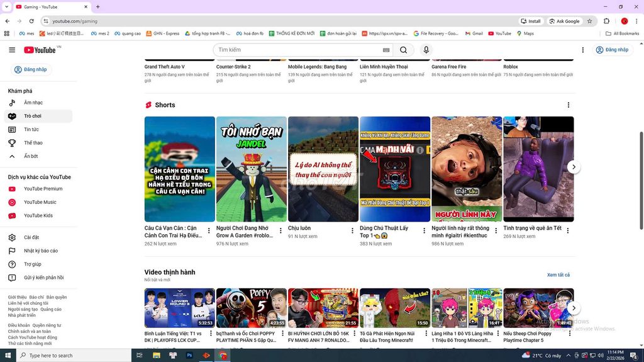Image resolution: width=644 pixels, height=362 pixels.
Task: Collapse the Ẩn bớt sidebar section
Action: (31, 156)
